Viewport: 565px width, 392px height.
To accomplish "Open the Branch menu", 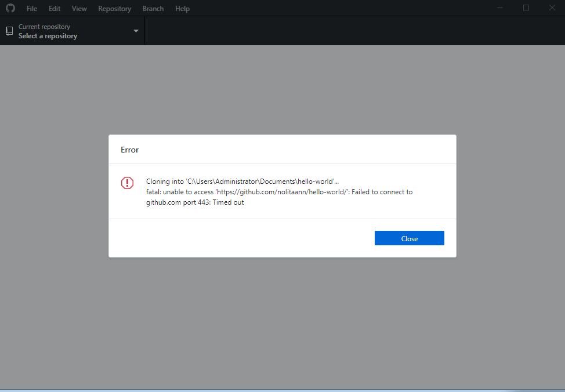I will 153,8.
